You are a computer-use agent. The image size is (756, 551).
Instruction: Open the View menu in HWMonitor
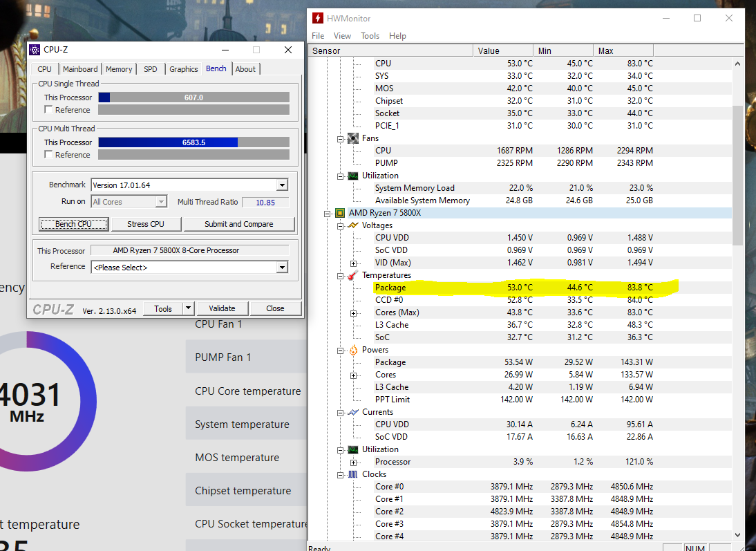(x=342, y=36)
